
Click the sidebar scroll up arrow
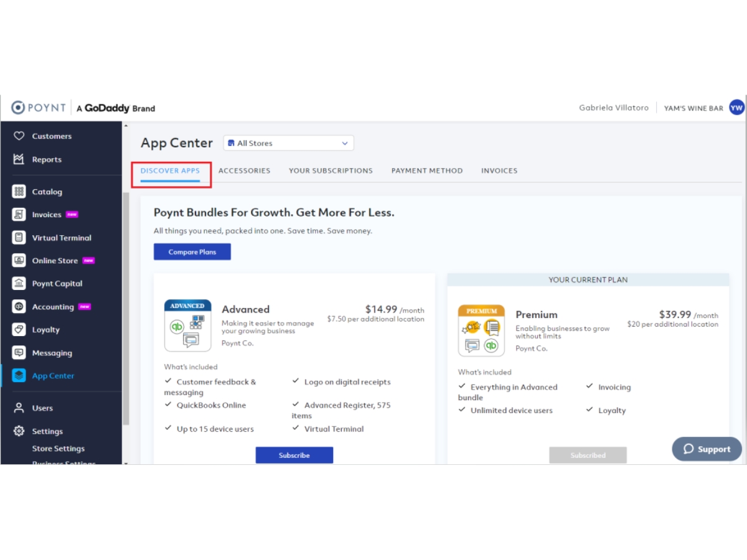click(126, 125)
